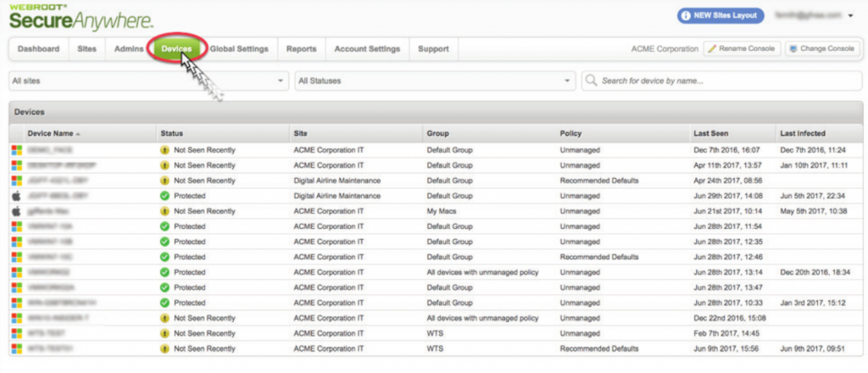Select the Devices tab
Image resolution: width=868 pixels, height=373 pixels.
[x=176, y=48]
